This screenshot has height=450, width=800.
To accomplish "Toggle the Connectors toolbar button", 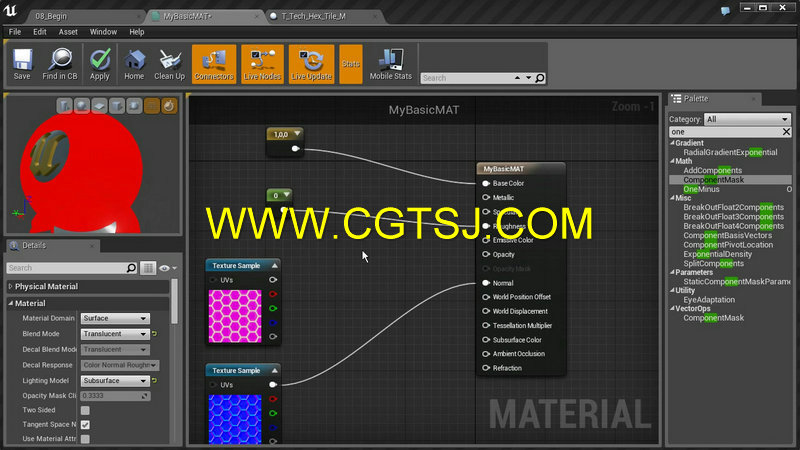I will tap(214, 64).
